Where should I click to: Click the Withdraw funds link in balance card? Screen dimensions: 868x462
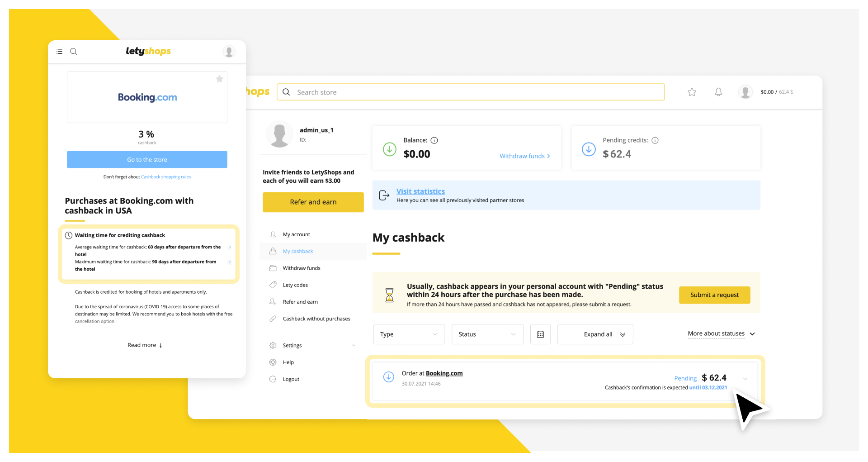pos(525,156)
